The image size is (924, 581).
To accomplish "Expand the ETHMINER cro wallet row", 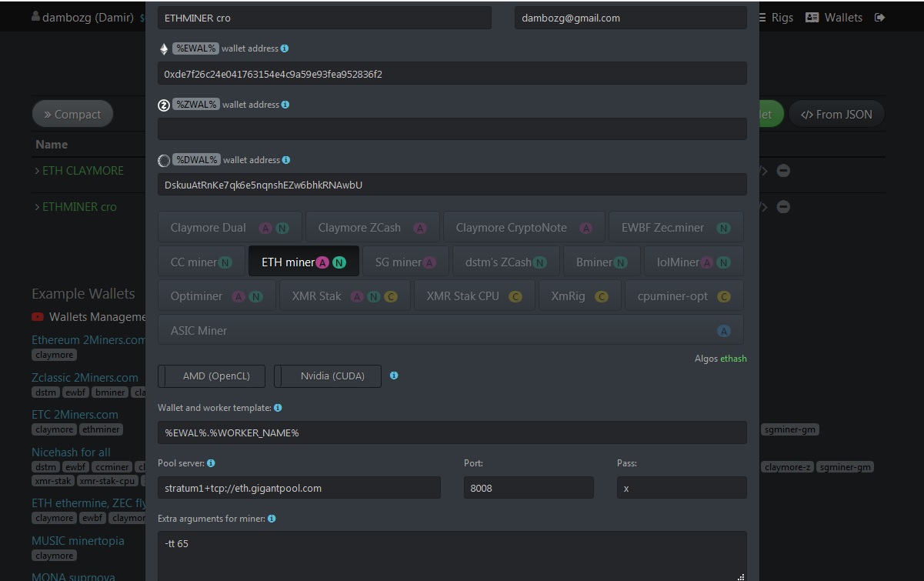I will click(x=75, y=207).
